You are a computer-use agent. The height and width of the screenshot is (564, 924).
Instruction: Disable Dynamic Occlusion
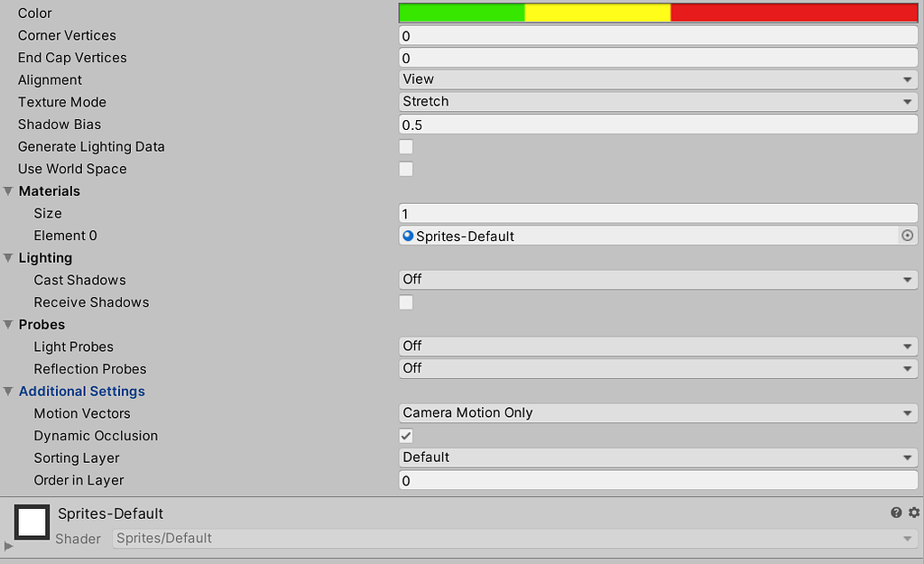[405, 435]
